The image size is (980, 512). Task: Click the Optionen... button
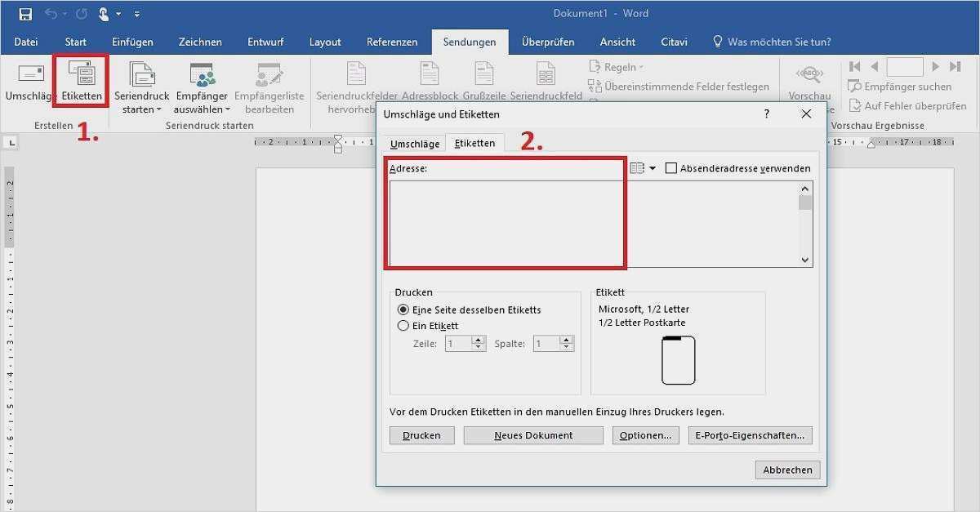pyautogui.click(x=645, y=435)
